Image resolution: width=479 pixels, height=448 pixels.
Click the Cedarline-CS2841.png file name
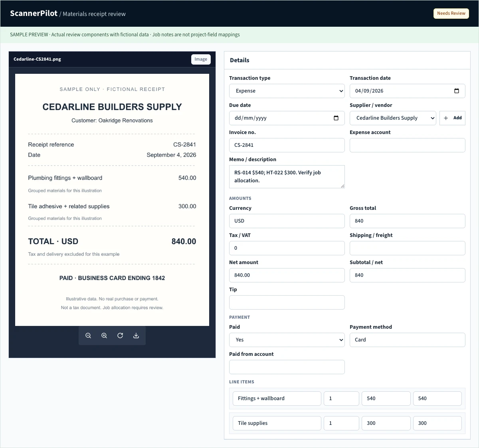click(37, 59)
